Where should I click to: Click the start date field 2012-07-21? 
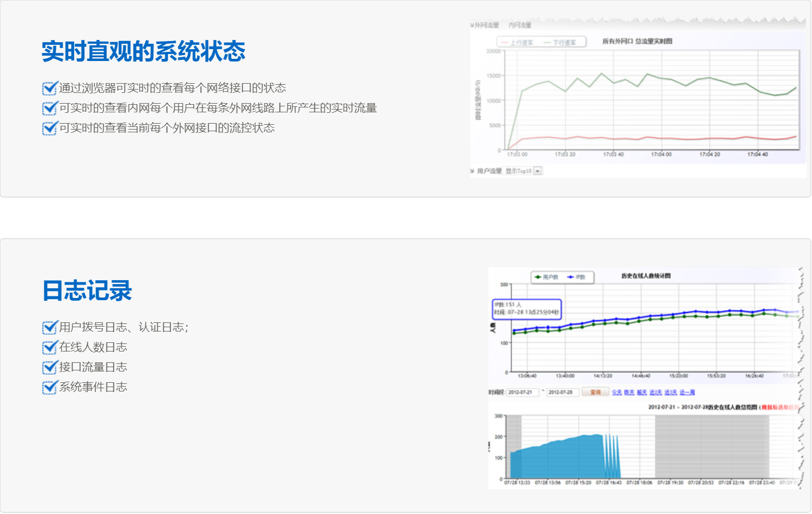pos(522,393)
